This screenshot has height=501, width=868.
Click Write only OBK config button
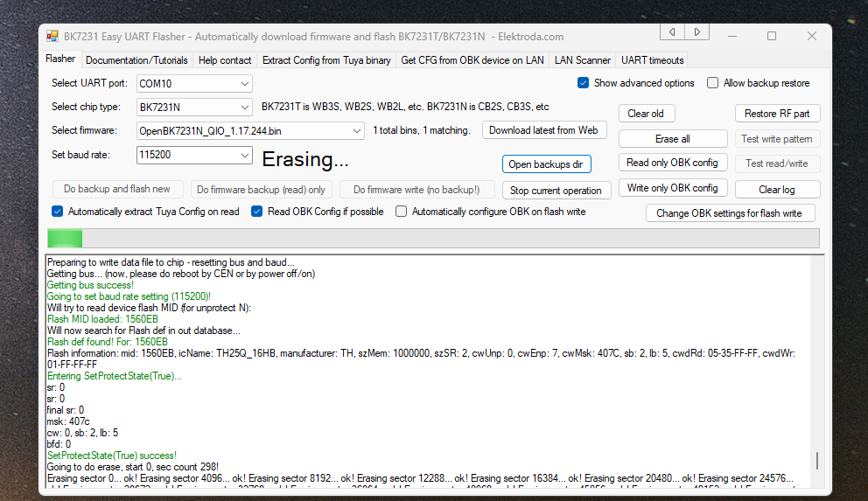pos(673,188)
